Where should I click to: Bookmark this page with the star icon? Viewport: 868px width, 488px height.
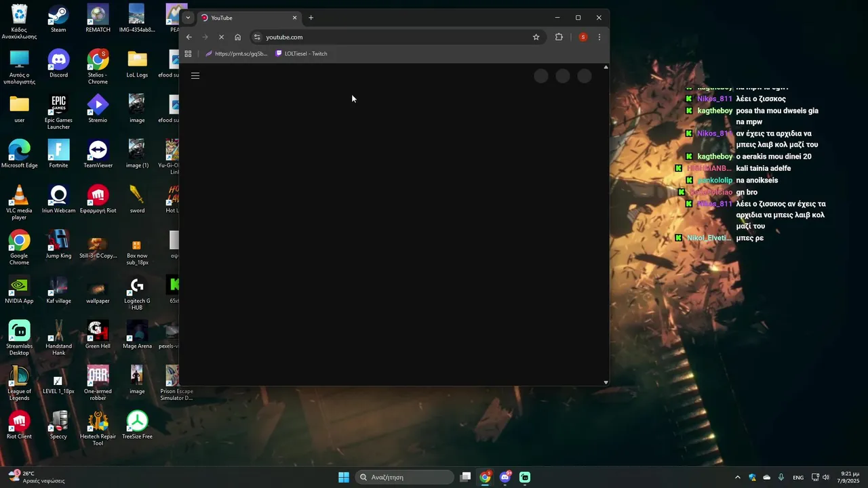536,37
